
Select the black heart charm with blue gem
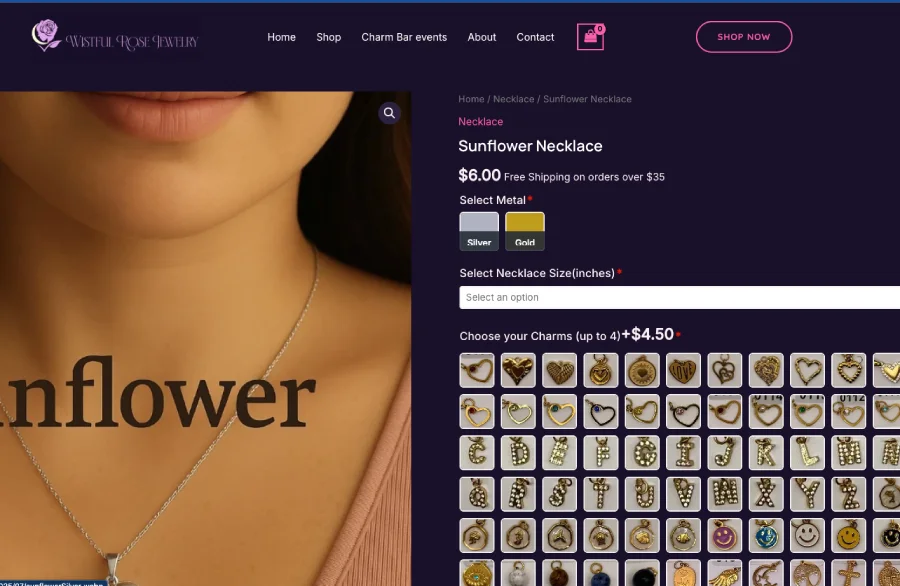600,412
